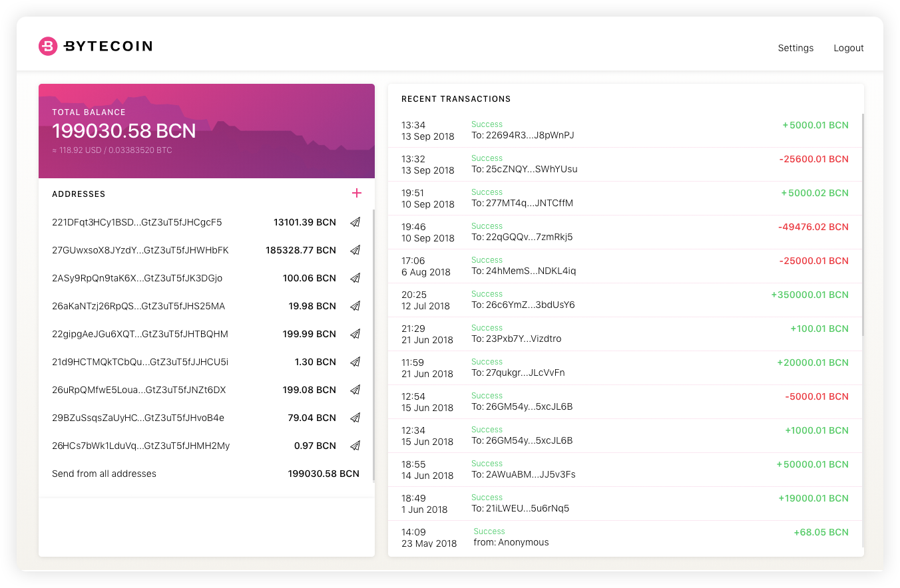The height and width of the screenshot is (588, 900).
Task: Select the send icon next to 22gipgAeJGu6XQT
Action: pos(355,334)
